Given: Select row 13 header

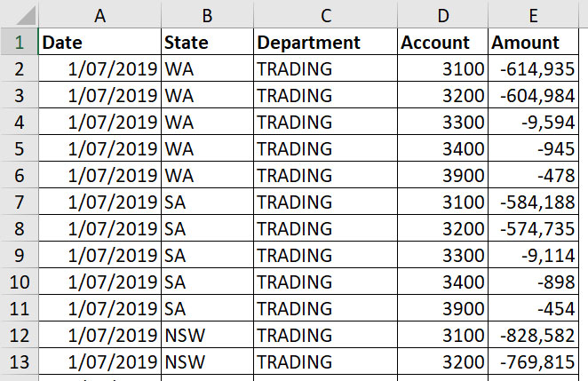Looking at the screenshot, I should [x=19, y=361].
